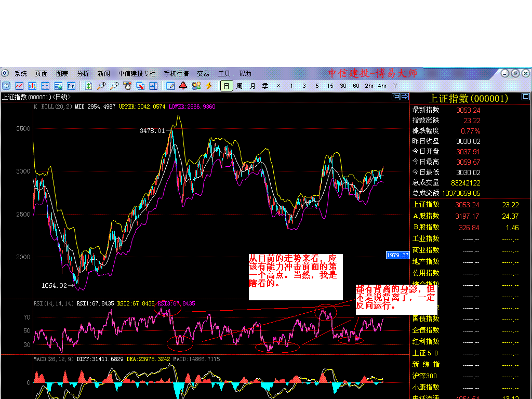The image size is (532, 399).
Task: Click the news globe browser icon
Action: [x=58, y=86]
